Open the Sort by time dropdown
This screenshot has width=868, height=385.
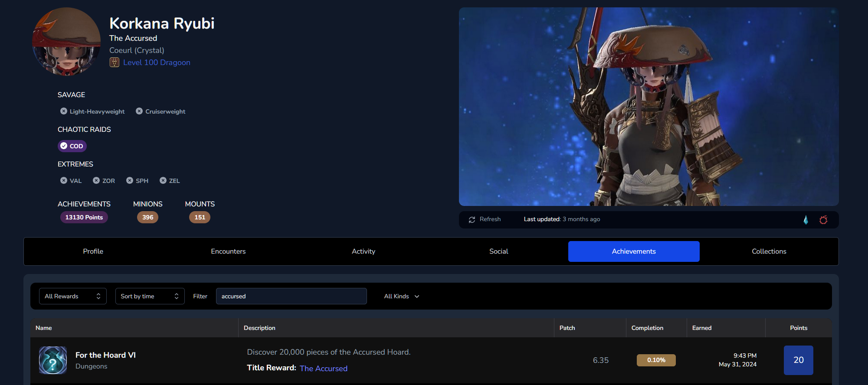(150, 296)
